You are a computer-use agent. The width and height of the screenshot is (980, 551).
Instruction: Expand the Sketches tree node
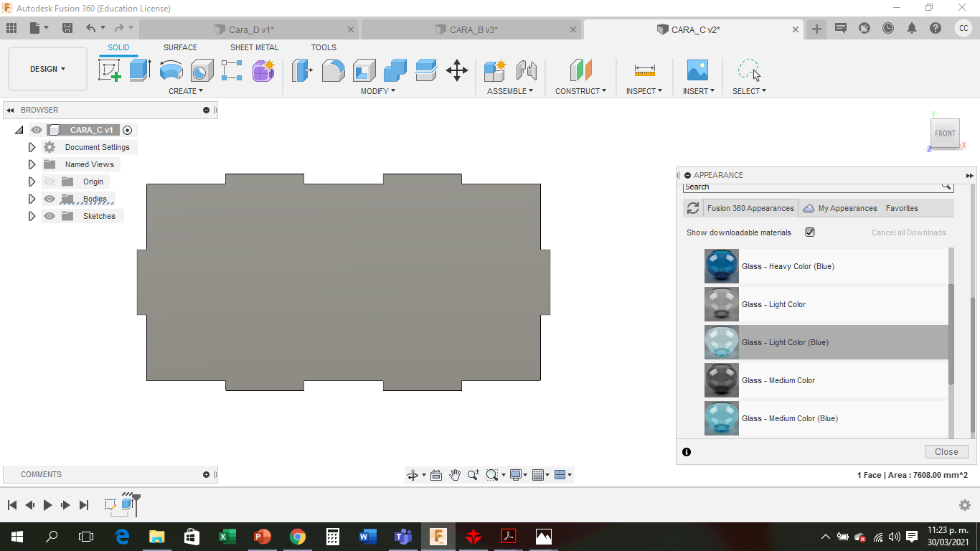click(x=32, y=216)
